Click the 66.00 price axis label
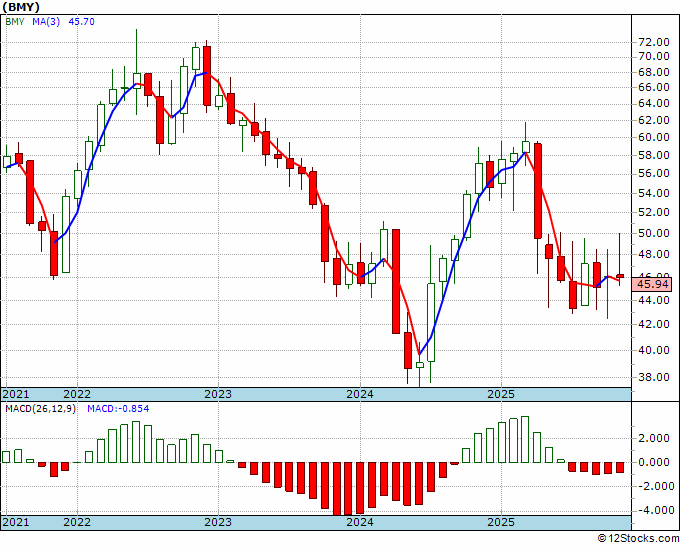 pos(654,87)
